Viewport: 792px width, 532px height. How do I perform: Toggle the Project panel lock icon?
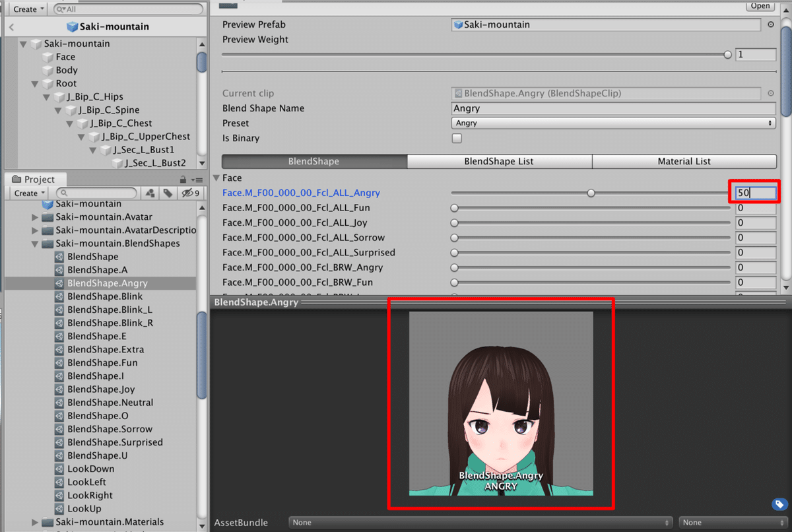click(183, 180)
